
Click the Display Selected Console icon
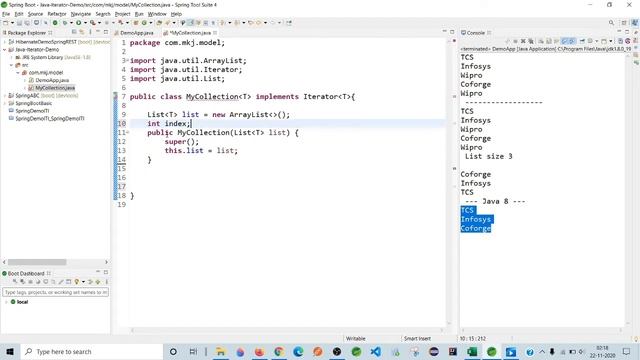590,41
